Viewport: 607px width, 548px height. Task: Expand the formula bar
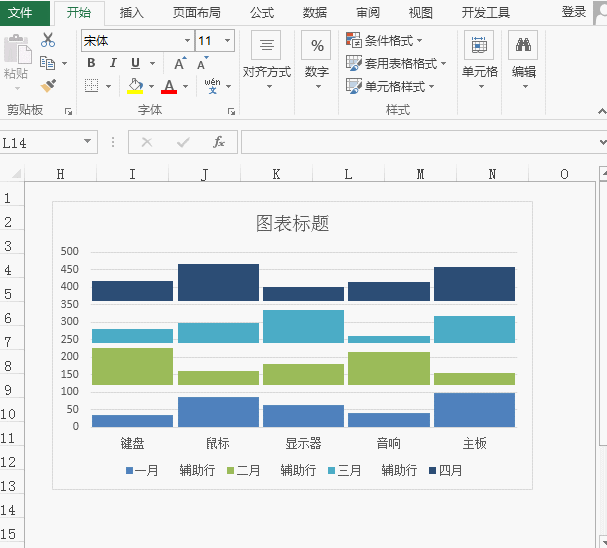coord(602,142)
